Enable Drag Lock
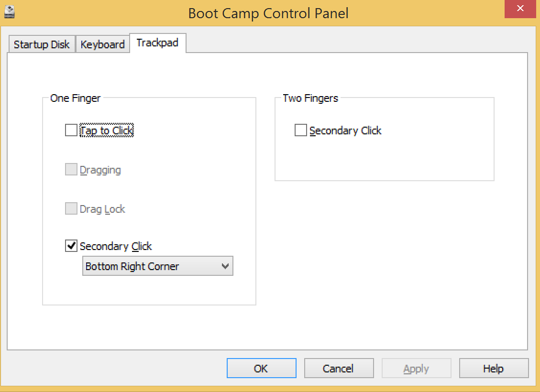Viewport: 540px width, 392px height. click(71, 208)
